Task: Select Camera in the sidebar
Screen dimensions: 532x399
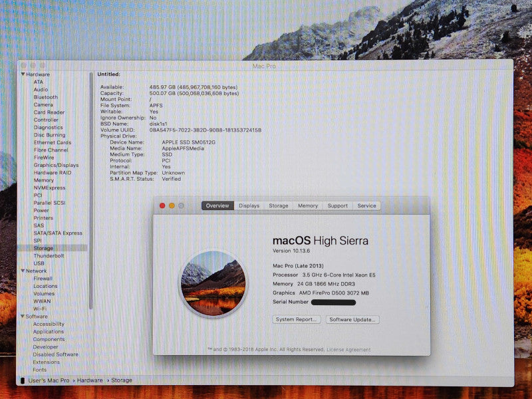Action: (x=43, y=104)
